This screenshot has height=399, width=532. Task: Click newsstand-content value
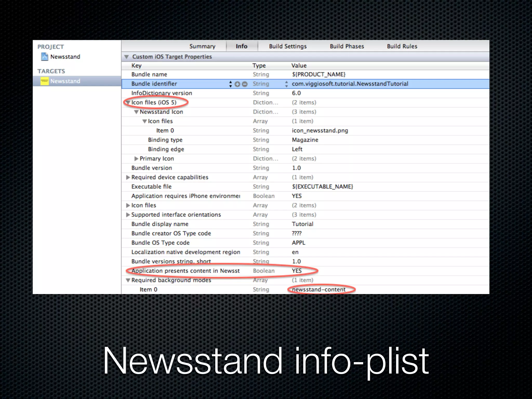(x=319, y=290)
